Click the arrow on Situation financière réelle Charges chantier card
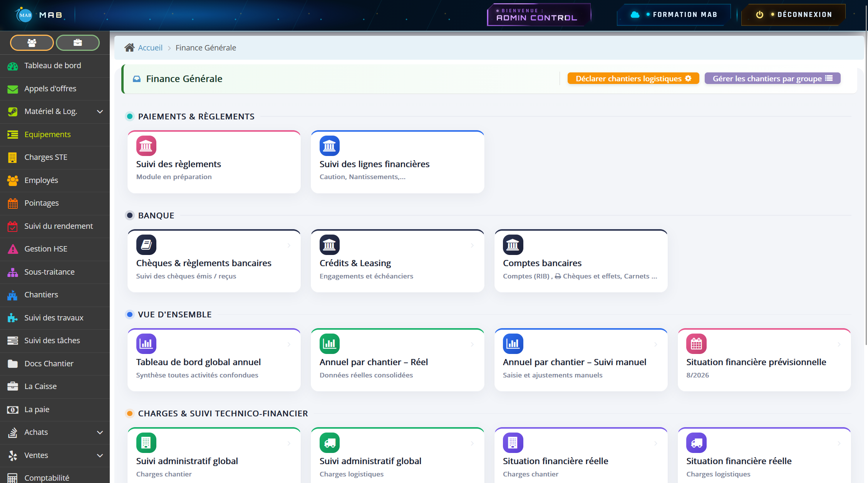This screenshot has height=483, width=868. pyautogui.click(x=655, y=443)
